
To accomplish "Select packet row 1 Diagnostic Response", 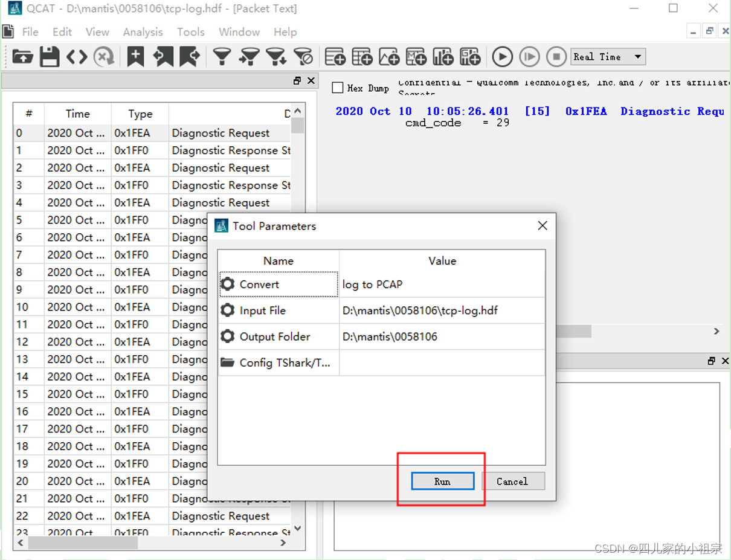I will click(x=152, y=150).
